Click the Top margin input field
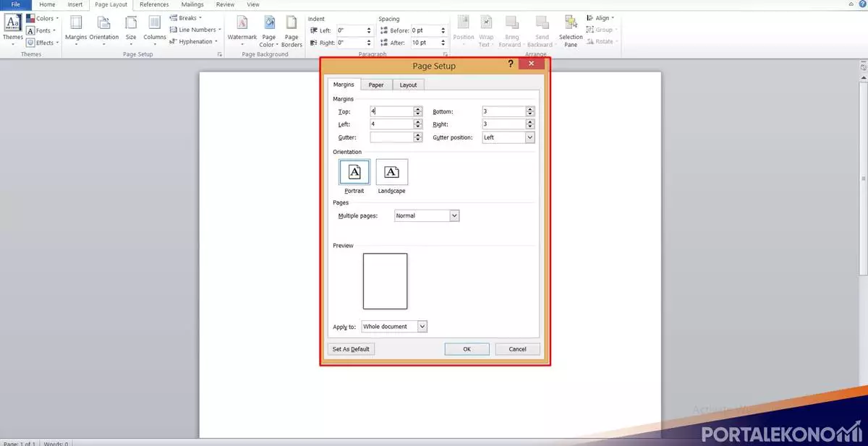868x446 pixels. pos(391,111)
